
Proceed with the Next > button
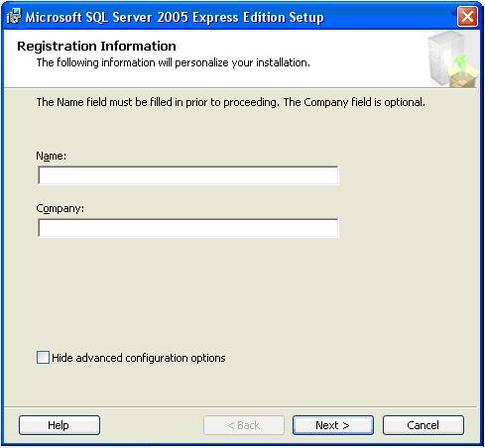(333, 425)
